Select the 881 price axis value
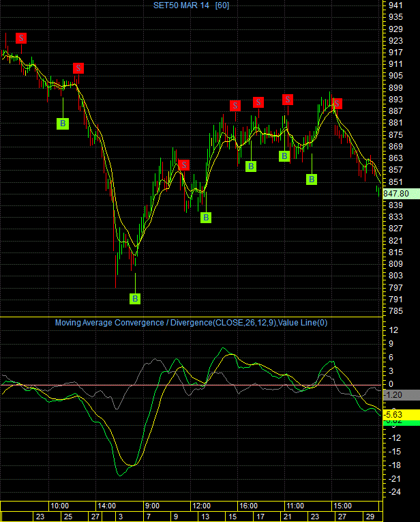Screen dimensions: 420x522 click(395, 123)
